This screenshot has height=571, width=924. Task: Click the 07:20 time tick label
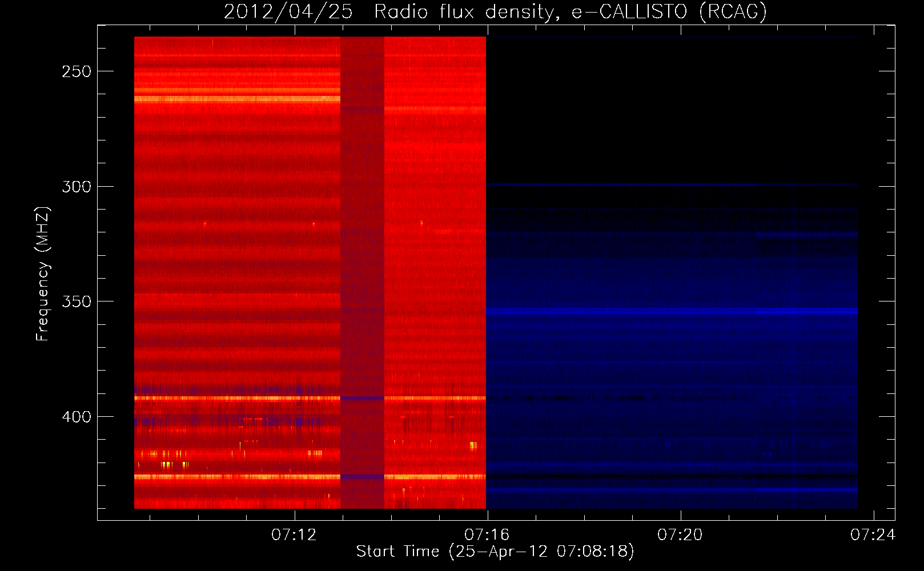point(680,535)
